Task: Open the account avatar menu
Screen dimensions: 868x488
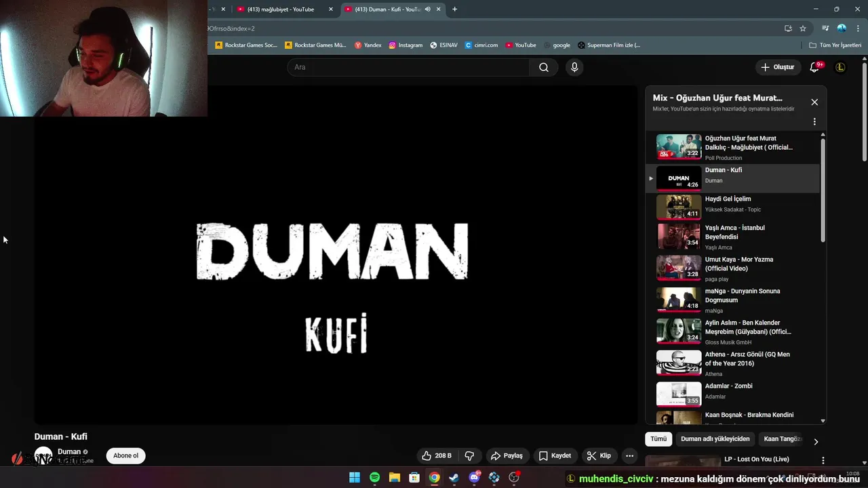Action: pos(840,67)
